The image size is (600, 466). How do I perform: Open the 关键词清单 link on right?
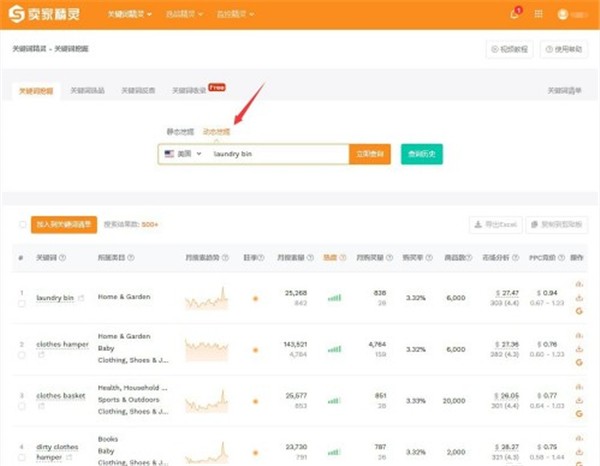(564, 91)
